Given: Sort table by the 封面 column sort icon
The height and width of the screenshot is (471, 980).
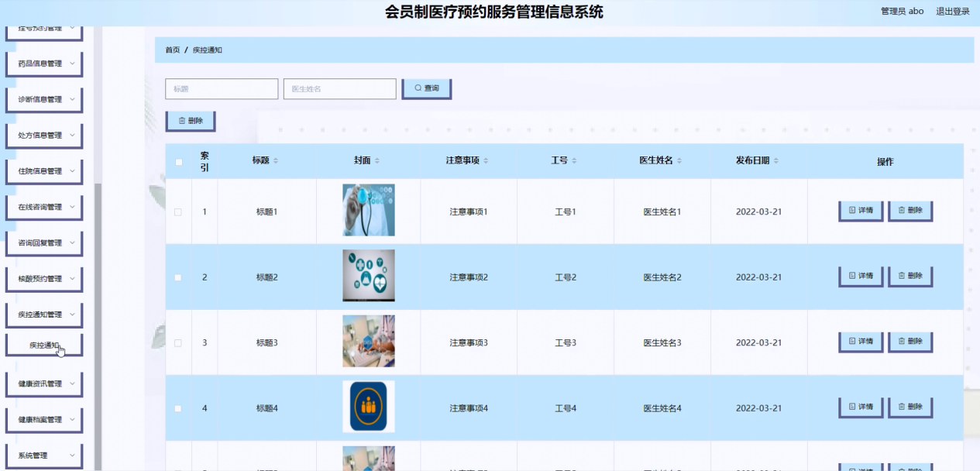Looking at the screenshot, I should [377, 161].
